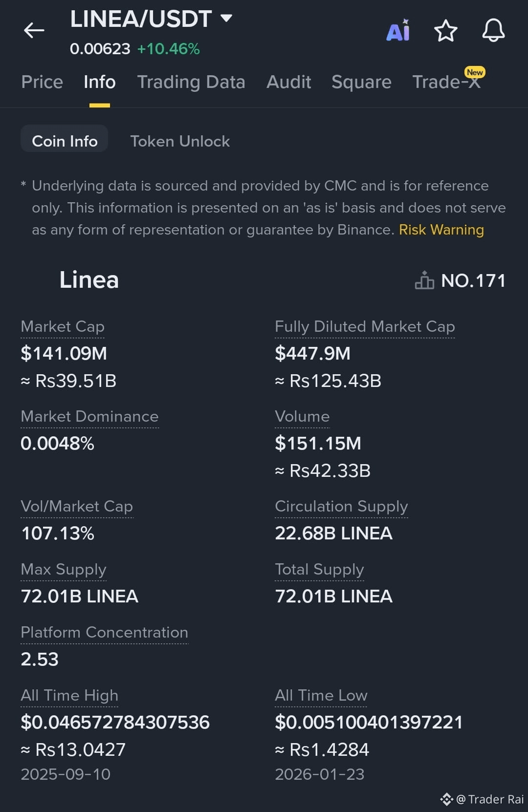
Task: Tap the Binance logo watermark icon
Action: 446,799
